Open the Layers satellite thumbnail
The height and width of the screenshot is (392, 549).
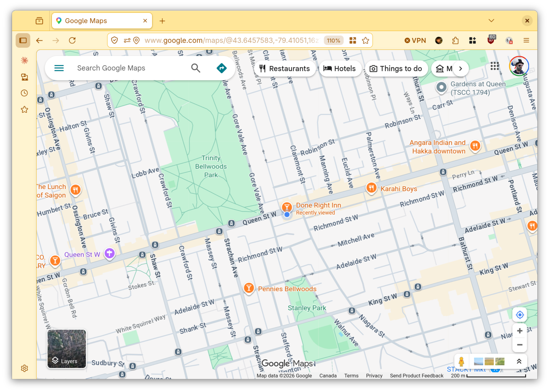tap(67, 349)
